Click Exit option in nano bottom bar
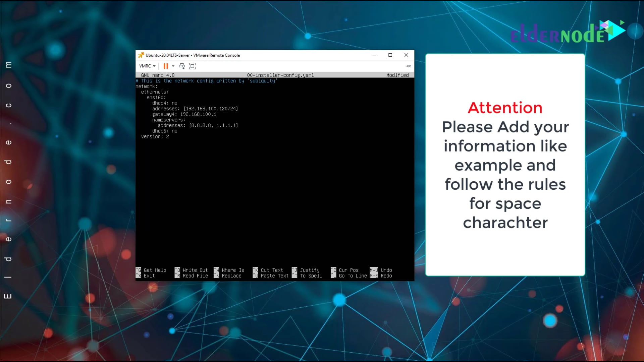Viewport: 644px width, 362px height. (150, 276)
